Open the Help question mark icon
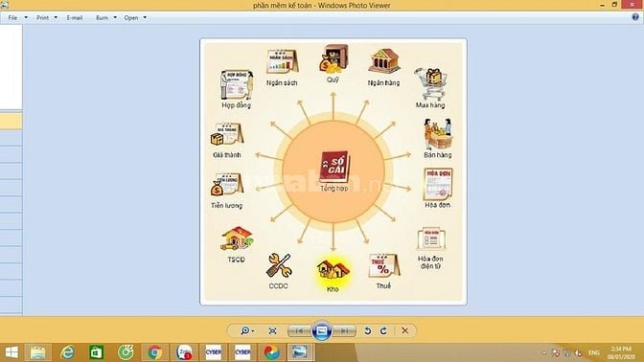 pos(635,17)
